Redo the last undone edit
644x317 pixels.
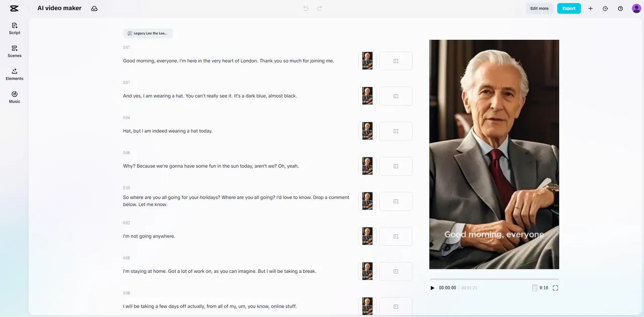click(x=319, y=9)
